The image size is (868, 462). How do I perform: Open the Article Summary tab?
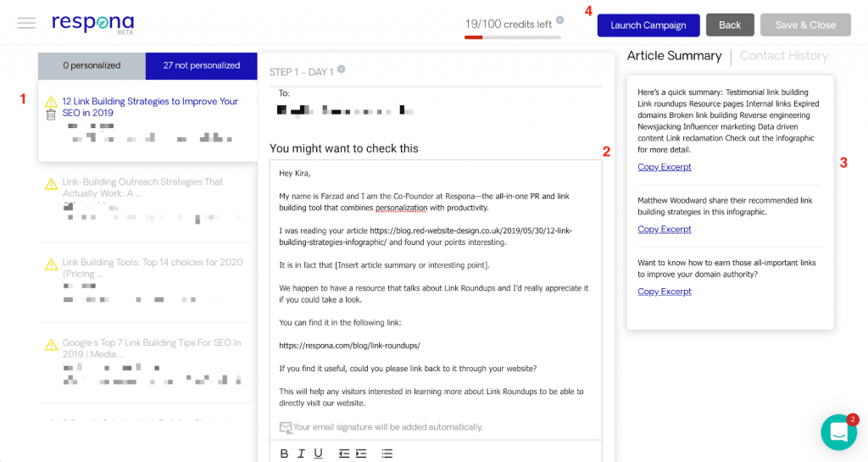pyautogui.click(x=674, y=56)
